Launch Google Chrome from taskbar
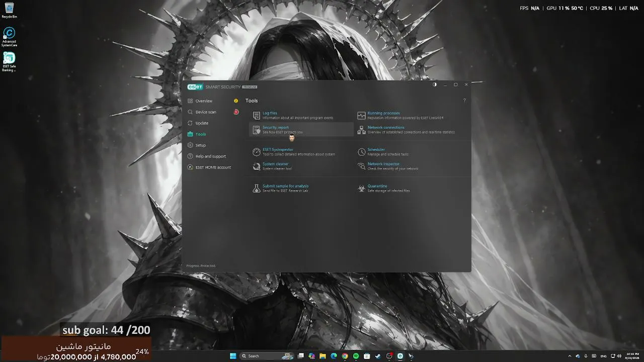644x362 pixels. (345, 356)
